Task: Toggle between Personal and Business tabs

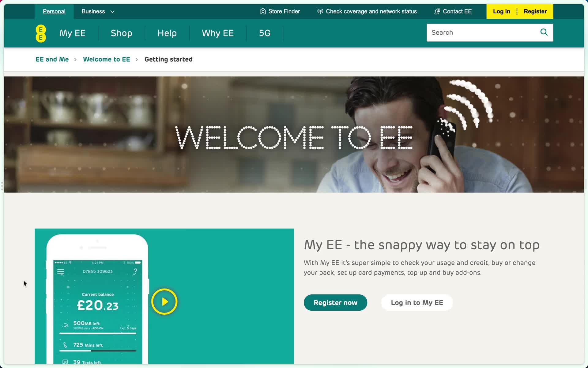Action: tap(93, 11)
